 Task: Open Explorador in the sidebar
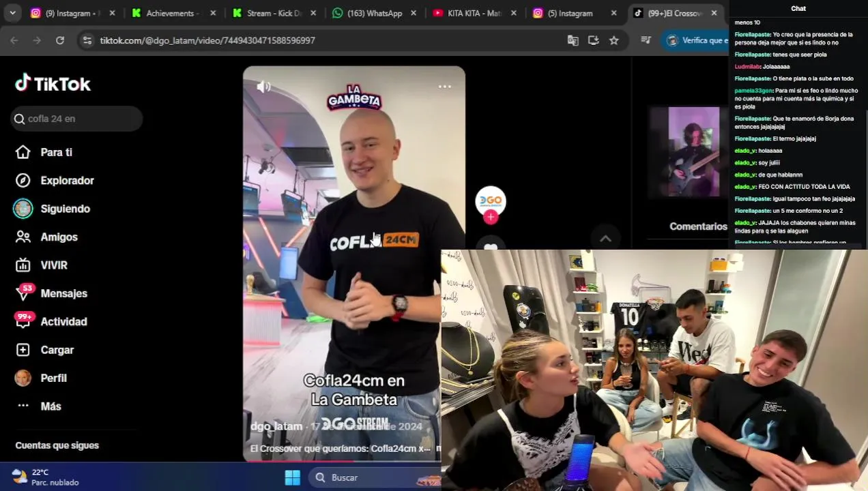click(x=55, y=181)
